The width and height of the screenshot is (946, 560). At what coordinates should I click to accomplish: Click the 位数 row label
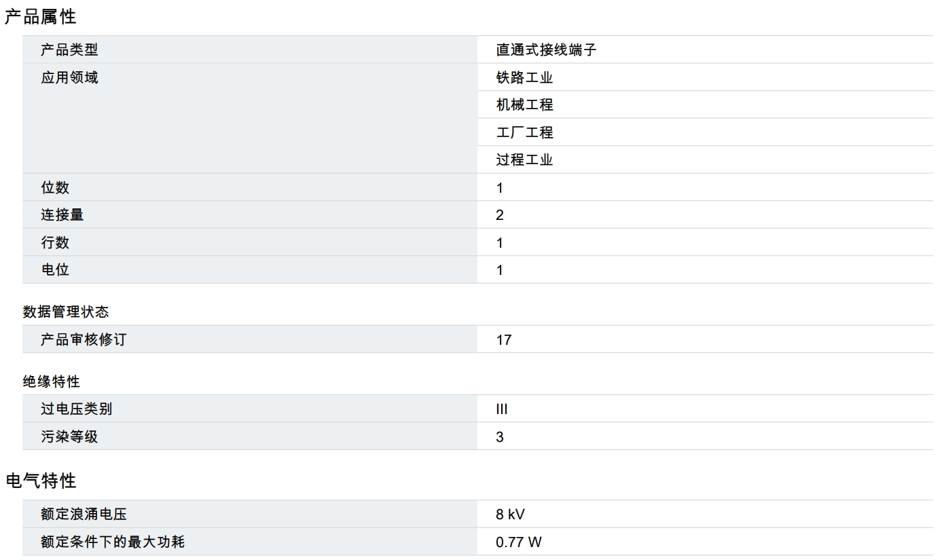pos(55,187)
